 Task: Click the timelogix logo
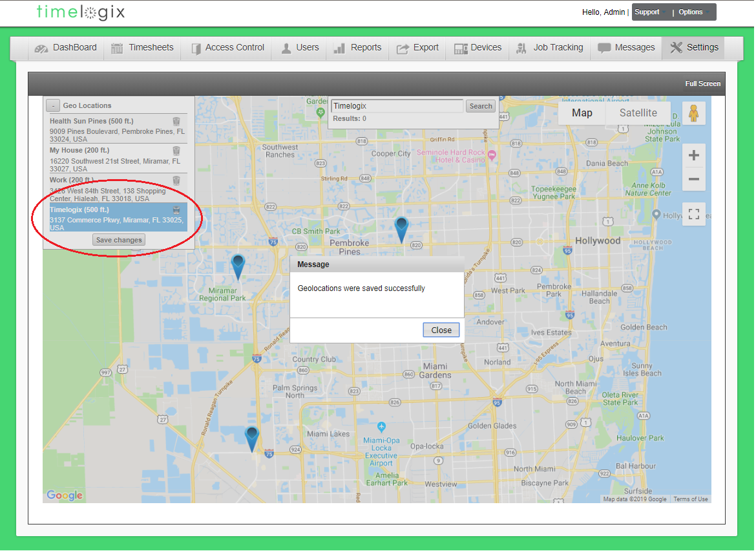(81, 12)
